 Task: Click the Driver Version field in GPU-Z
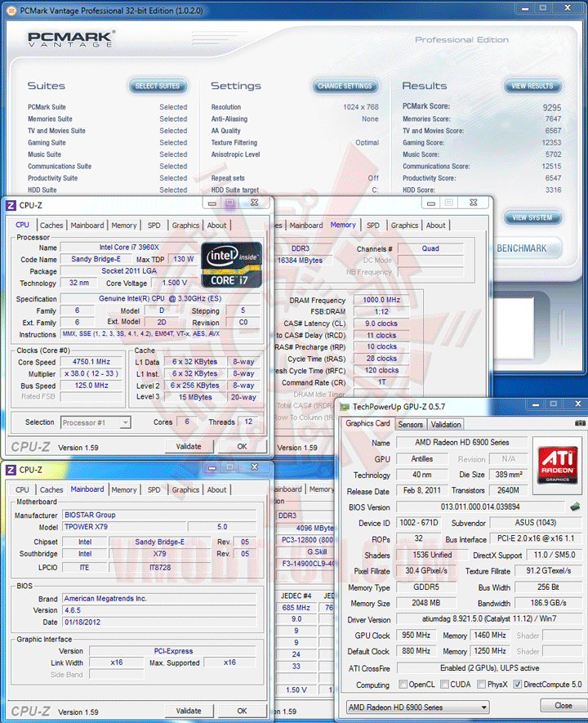[x=489, y=618]
